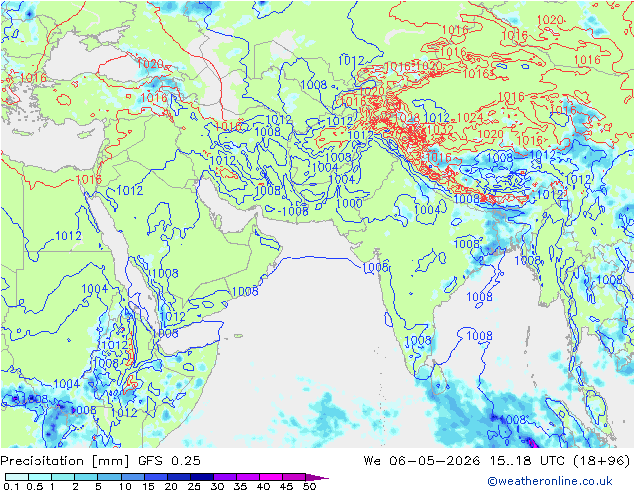Click the 2–5 mm legend swatch
This screenshot has height=490, width=634.
[86, 477]
